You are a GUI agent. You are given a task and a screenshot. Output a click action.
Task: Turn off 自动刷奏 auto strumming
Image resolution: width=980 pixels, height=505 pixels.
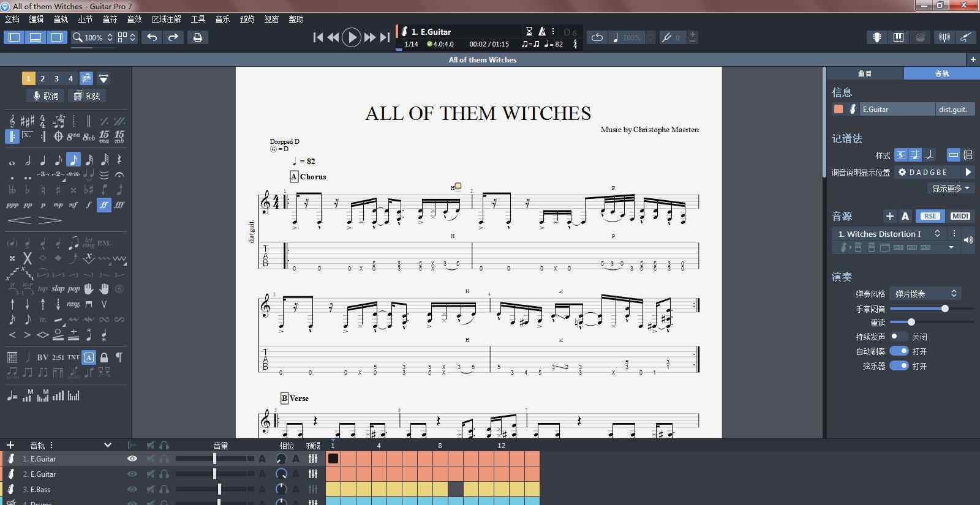(x=899, y=351)
